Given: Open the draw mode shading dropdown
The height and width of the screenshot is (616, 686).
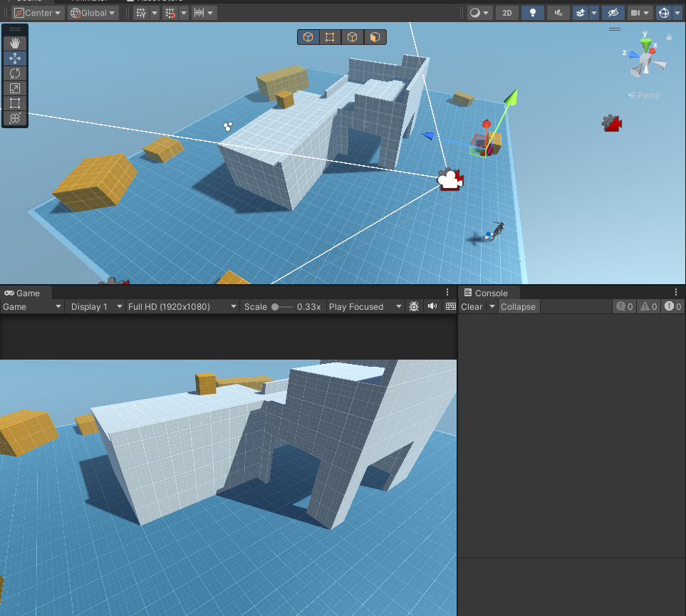Looking at the screenshot, I should (x=479, y=13).
